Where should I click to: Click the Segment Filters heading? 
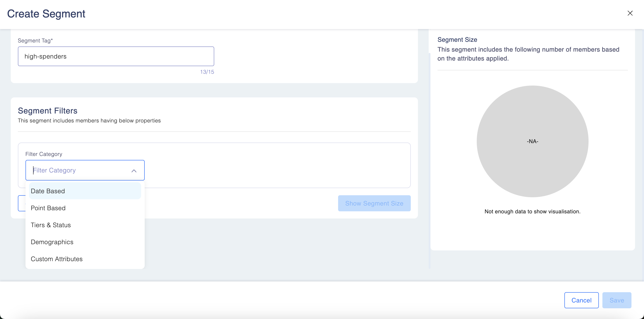point(47,111)
